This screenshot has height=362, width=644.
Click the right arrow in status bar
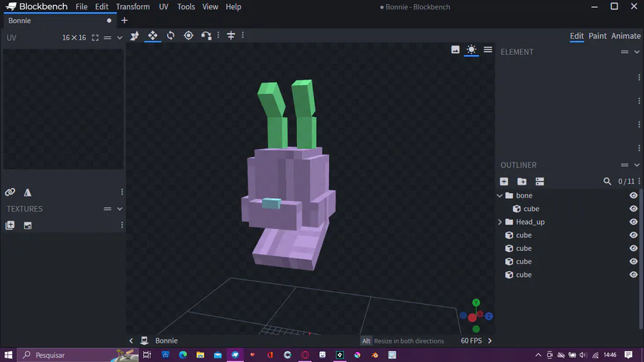pos(489,341)
